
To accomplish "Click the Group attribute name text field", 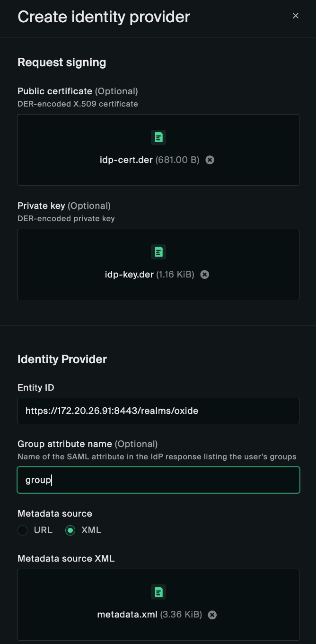I will (158, 480).
